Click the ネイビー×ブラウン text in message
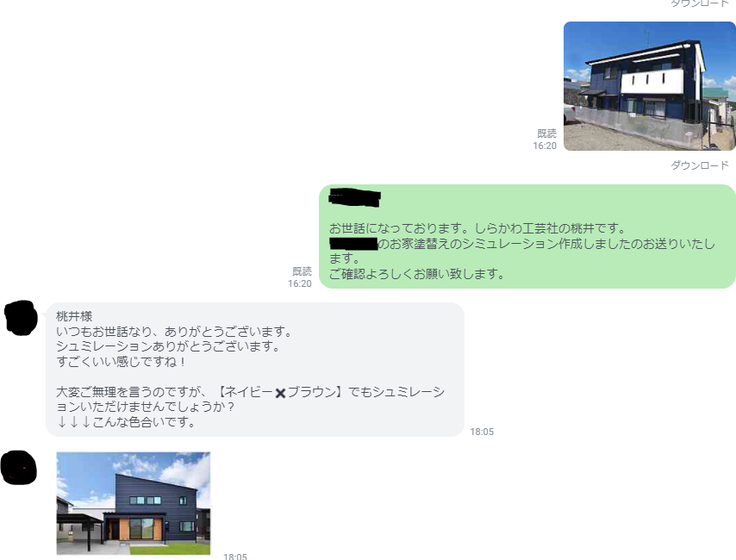Screen dimensions: 736x560 [x=281, y=392]
